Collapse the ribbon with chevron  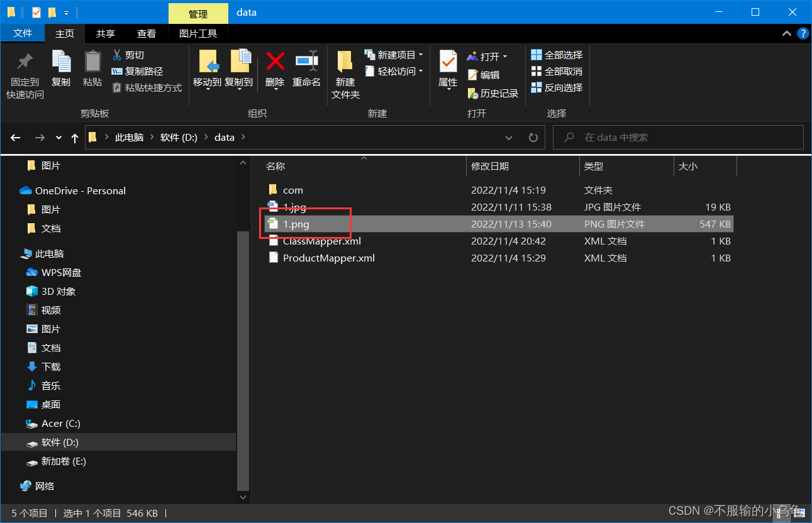pos(786,34)
